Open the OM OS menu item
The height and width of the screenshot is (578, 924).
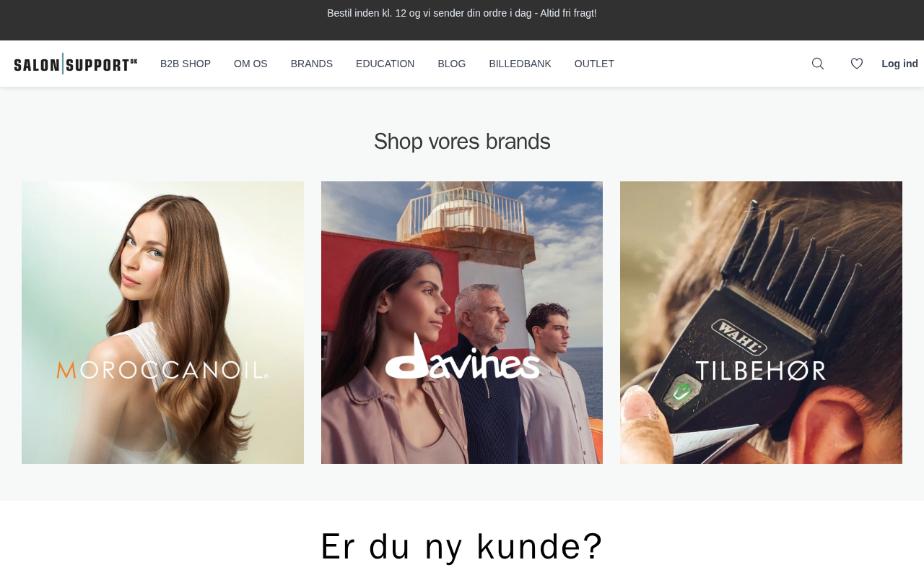[250, 64]
